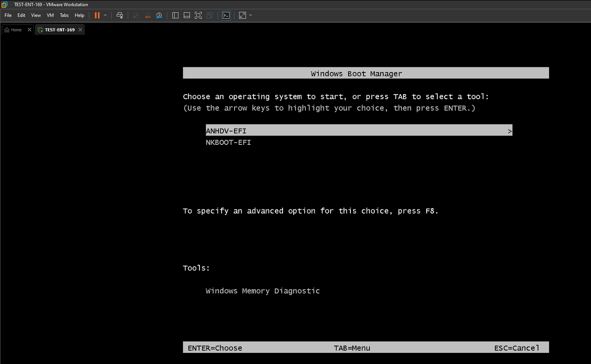
Task: Click the ENTER=Choose label
Action: click(x=215, y=348)
